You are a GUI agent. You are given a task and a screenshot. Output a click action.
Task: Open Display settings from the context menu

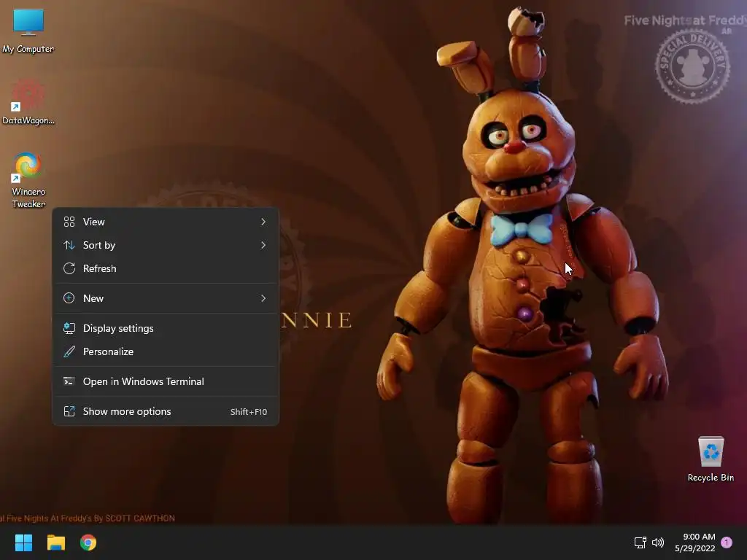click(166, 329)
